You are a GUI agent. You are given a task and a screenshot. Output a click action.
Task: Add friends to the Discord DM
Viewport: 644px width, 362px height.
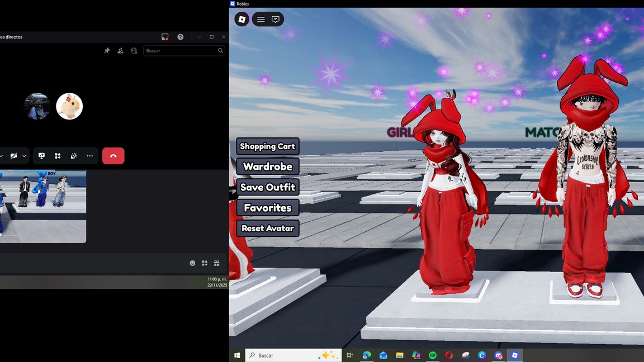pyautogui.click(x=120, y=50)
